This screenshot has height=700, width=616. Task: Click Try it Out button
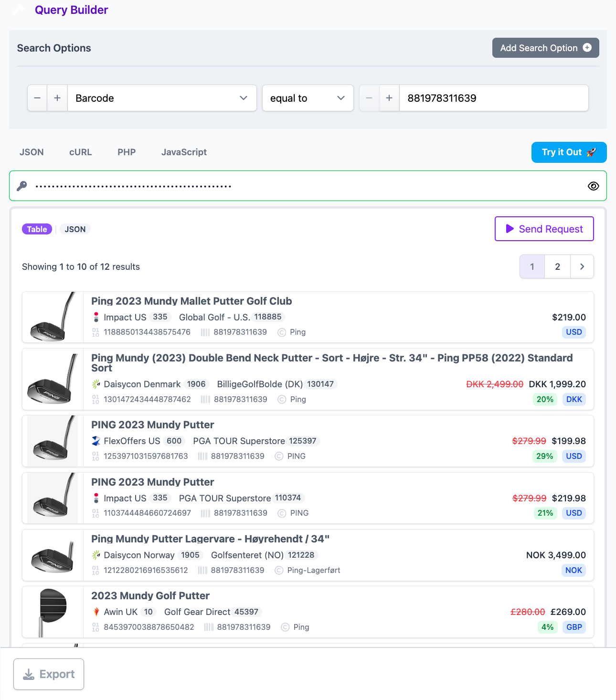click(x=569, y=152)
